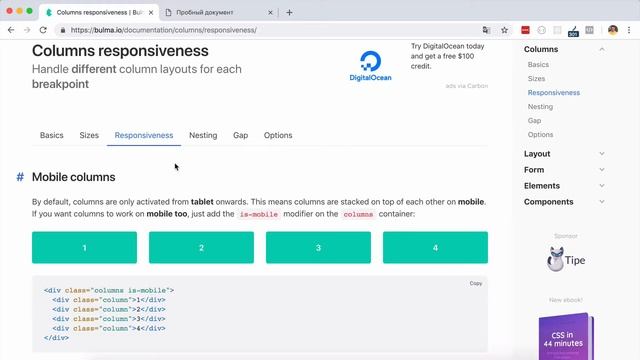Copy the code snippet with Copy button
Screen dimensions: 640x360
[476, 283]
